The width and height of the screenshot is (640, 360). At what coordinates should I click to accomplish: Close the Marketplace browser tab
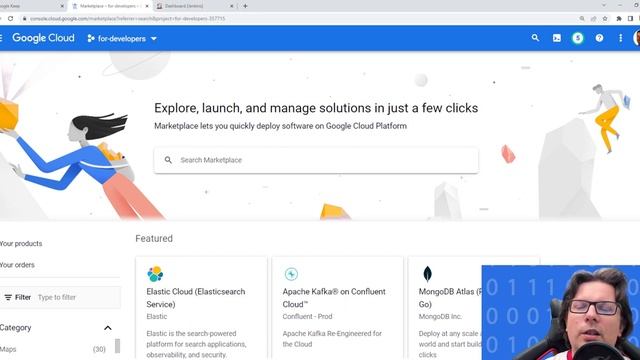pos(147,6)
